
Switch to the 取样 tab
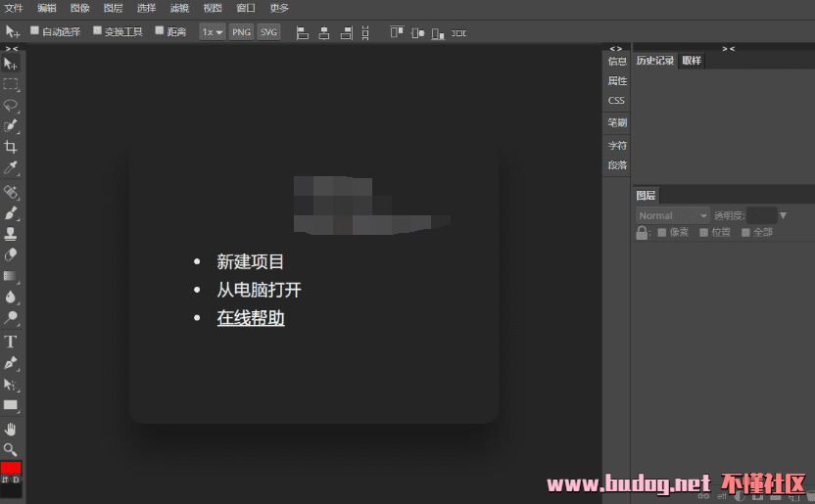(692, 61)
